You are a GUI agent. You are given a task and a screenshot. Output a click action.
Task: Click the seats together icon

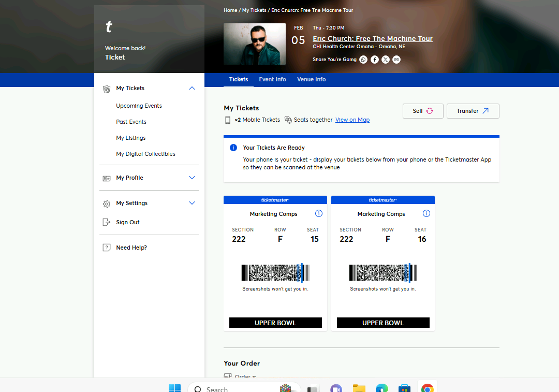pyautogui.click(x=288, y=120)
